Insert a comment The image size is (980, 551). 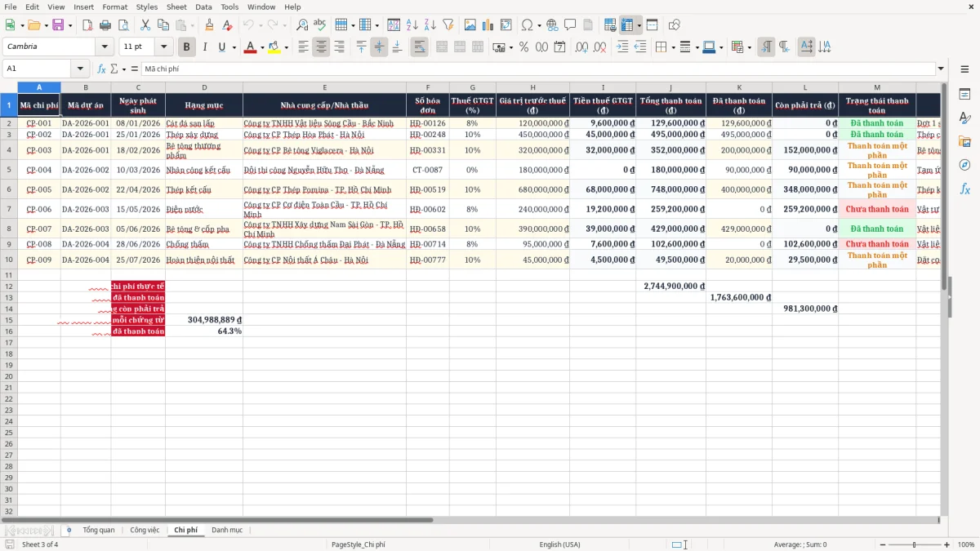pyautogui.click(x=571, y=25)
